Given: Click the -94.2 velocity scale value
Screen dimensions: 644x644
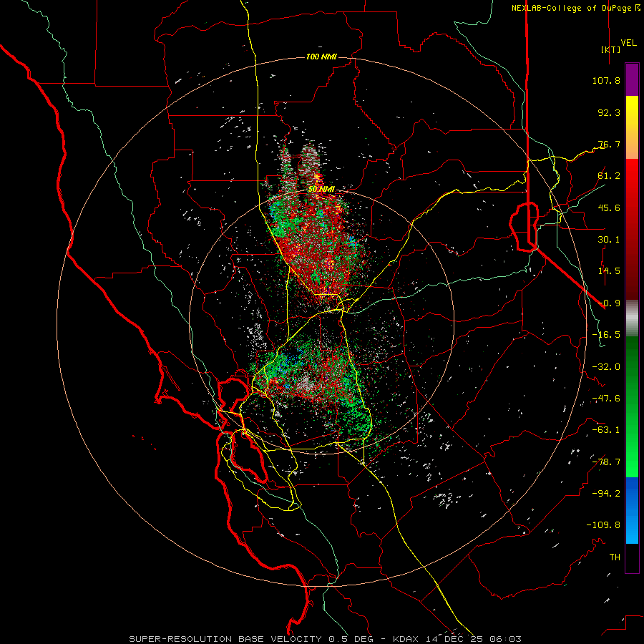Looking at the screenshot, I should tap(606, 494).
